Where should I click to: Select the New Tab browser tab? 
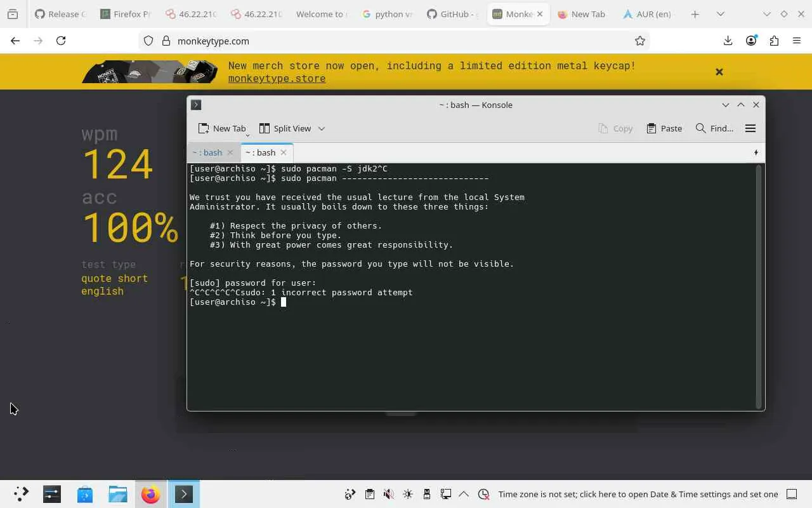(582, 14)
